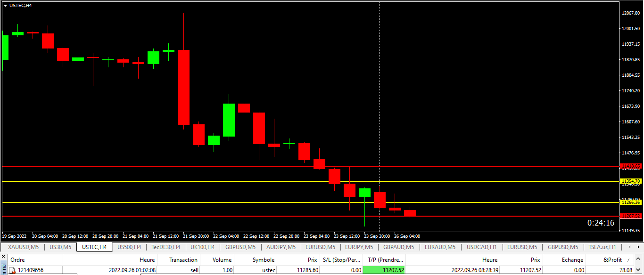Viewport: 644px width, 275px height.
Task: Open the US30,M5 chart tab
Action: click(60, 247)
